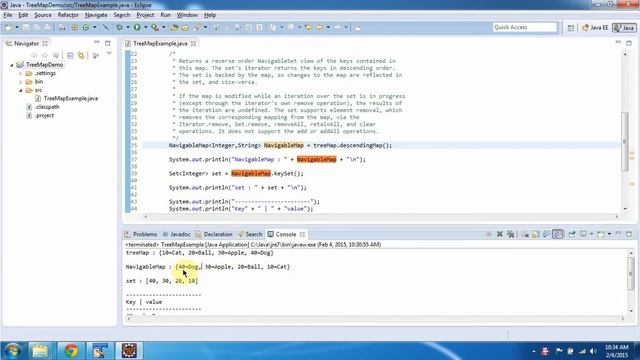Click the highlighted NavigableMap on line 37
This screenshot has height=360, width=640.
point(316,160)
